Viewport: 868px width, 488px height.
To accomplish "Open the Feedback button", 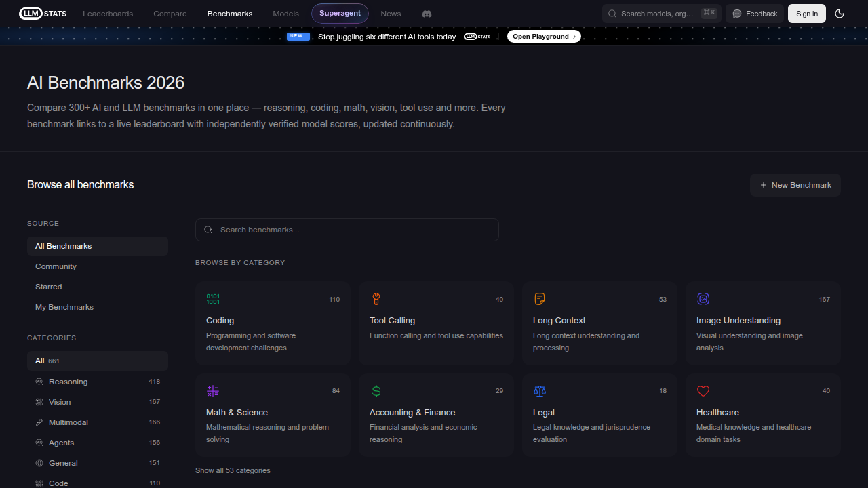I will click(755, 14).
